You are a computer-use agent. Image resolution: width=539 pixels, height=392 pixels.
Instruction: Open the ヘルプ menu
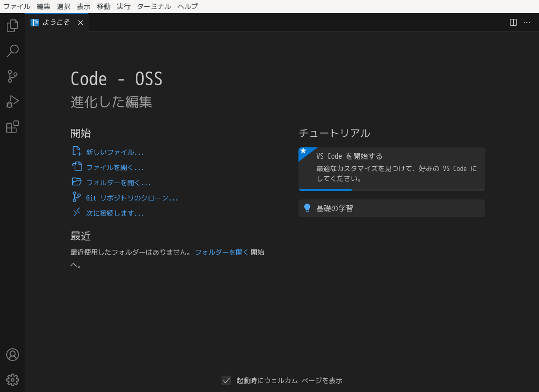(187, 6)
